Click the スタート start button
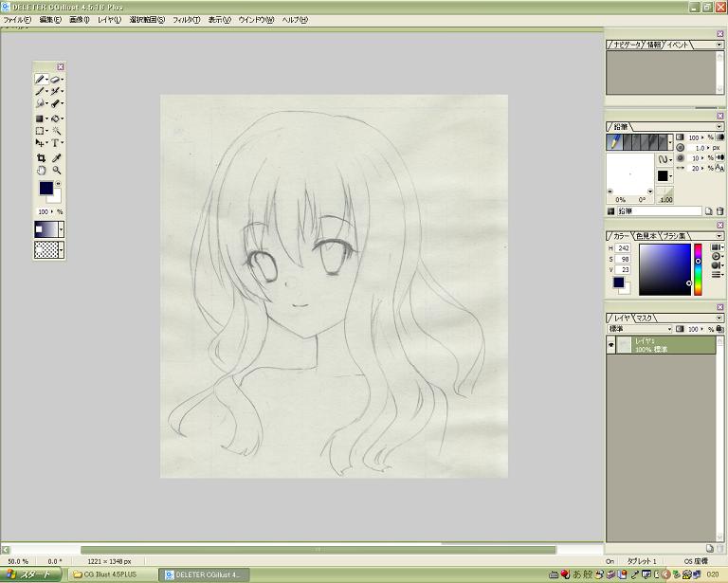The image size is (728, 583). [x=30, y=574]
